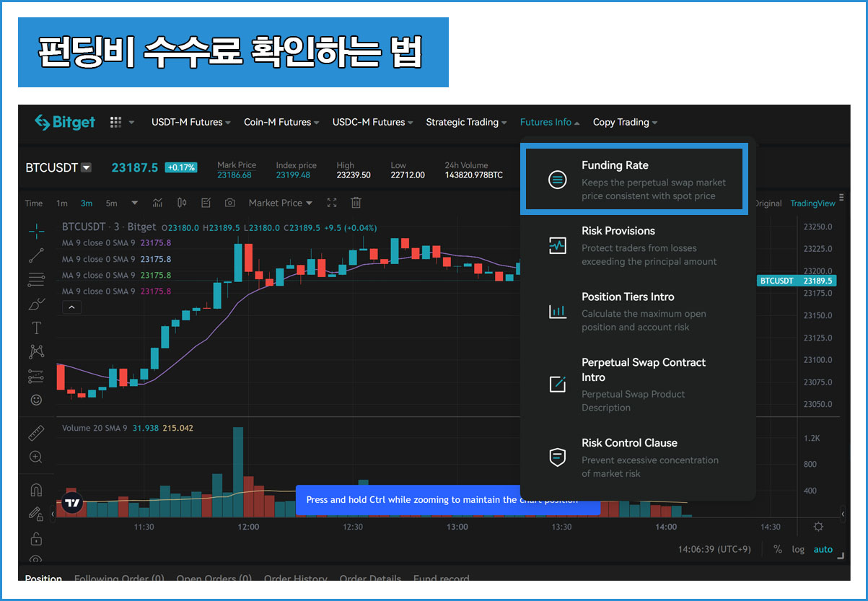
Task: Click the Perpetual Swap Contract edit icon
Action: tap(558, 384)
